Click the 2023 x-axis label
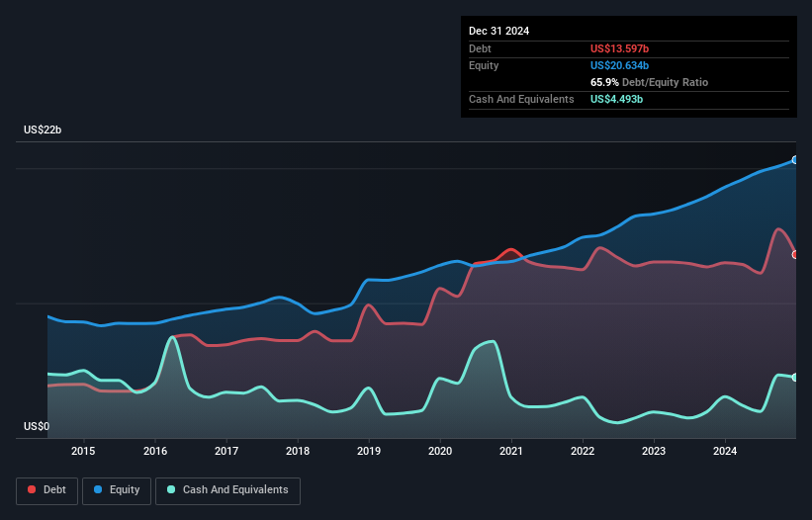 (x=654, y=451)
